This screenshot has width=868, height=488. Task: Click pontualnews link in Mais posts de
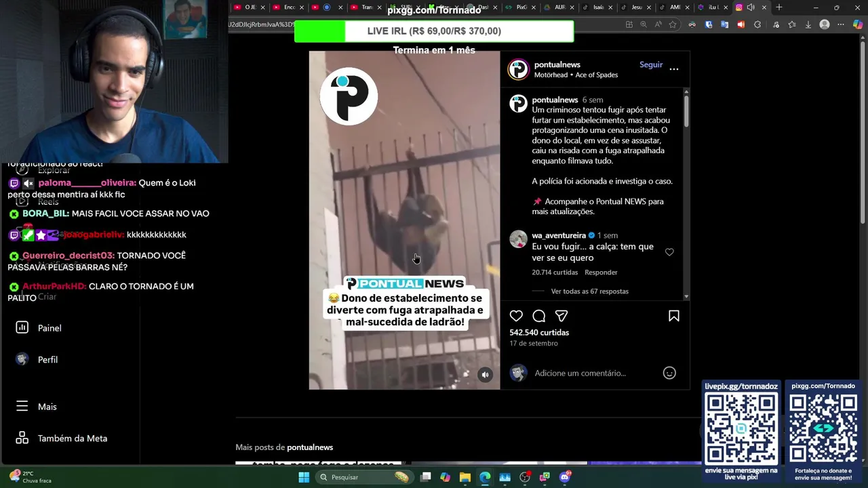310,447
